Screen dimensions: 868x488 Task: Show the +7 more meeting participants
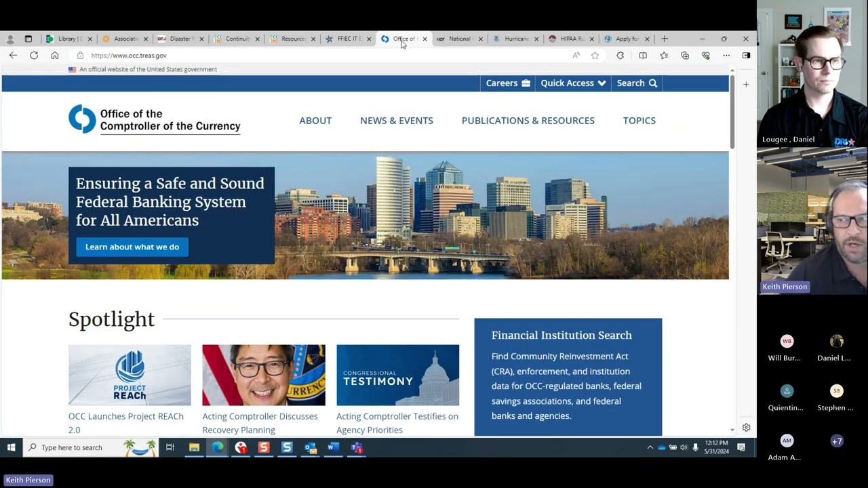(x=837, y=441)
